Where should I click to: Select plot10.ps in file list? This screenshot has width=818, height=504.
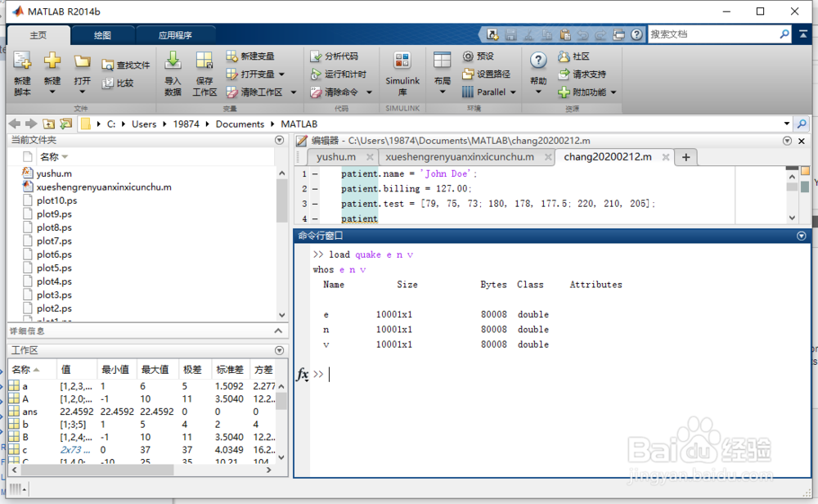click(x=57, y=200)
